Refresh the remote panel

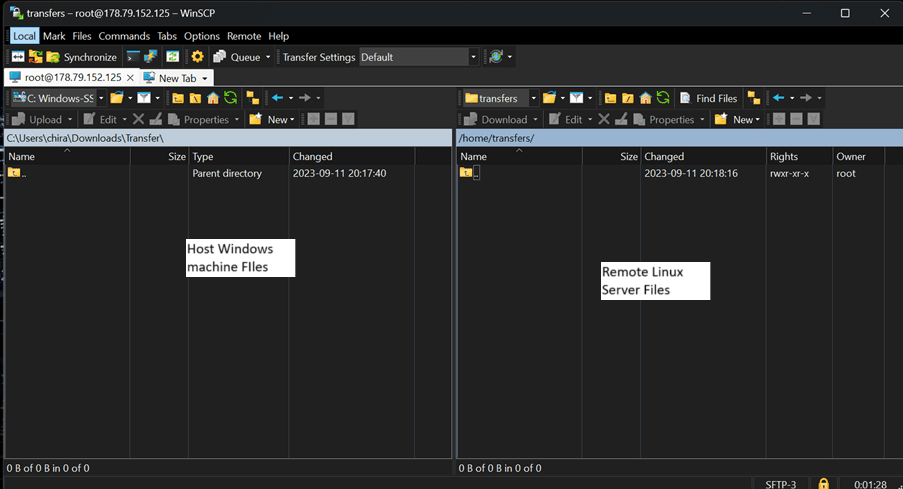(663, 97)
